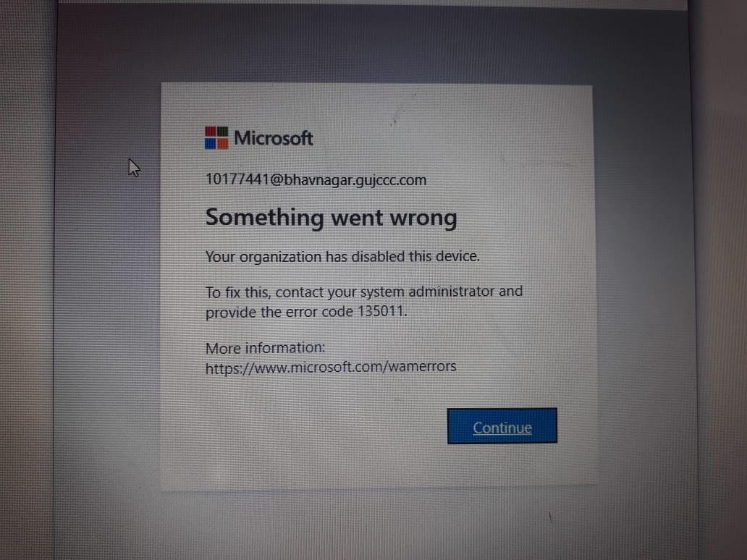Viewport: 747px width, 560px height.
Task: Click the blue Continue button
Action: click(x=502, y=426)
